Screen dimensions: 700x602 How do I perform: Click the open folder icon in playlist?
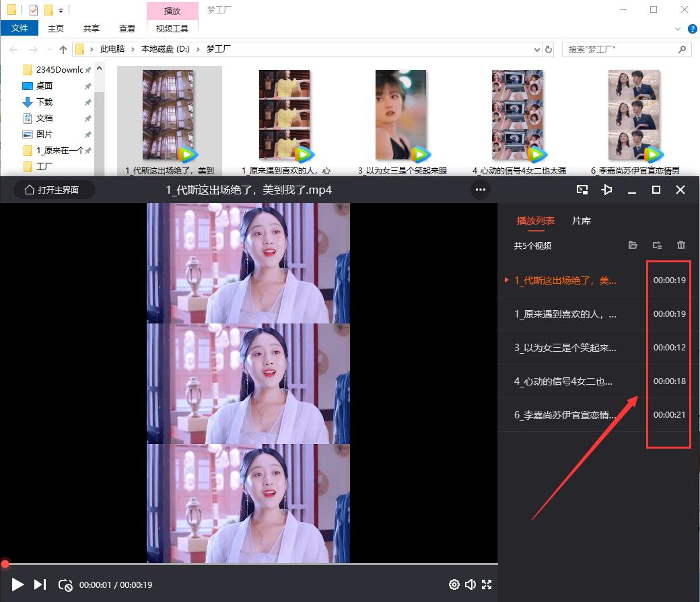coord(633,246)
